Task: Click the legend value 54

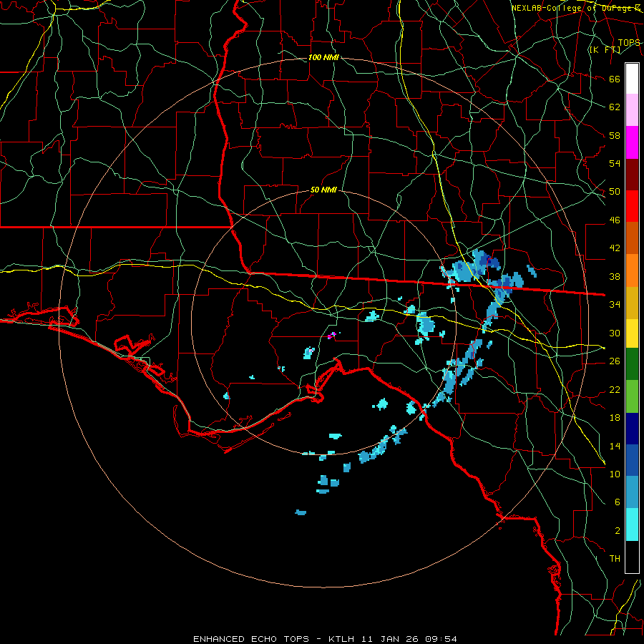Action: 615,163
